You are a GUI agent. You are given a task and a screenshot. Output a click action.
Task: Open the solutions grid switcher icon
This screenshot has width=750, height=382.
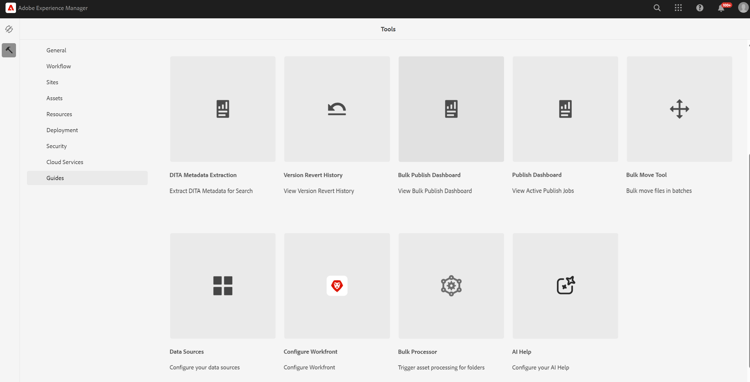pyautogui.click(x=678, y=8)
